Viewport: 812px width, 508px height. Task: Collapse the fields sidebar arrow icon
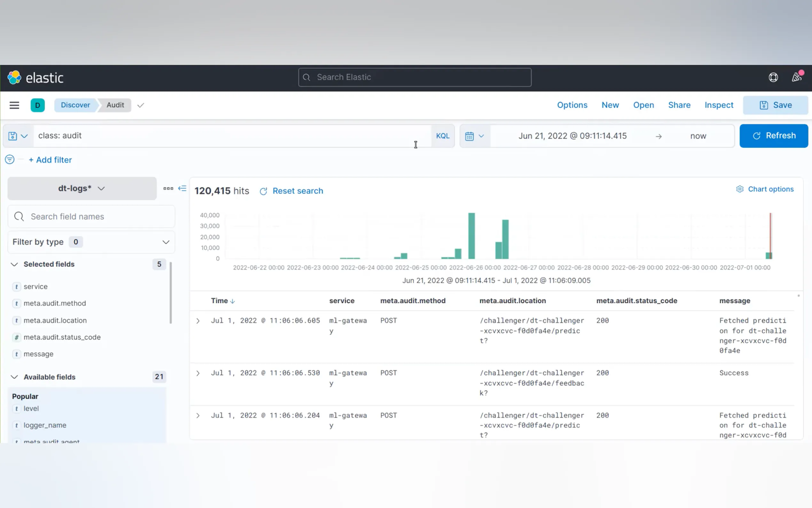pos(182,188)
